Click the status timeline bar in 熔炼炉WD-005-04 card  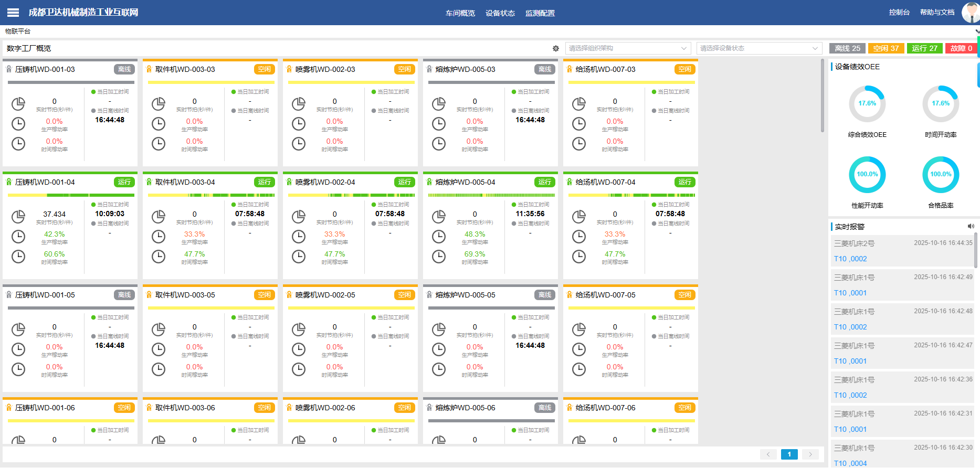[x=490, y=195]
